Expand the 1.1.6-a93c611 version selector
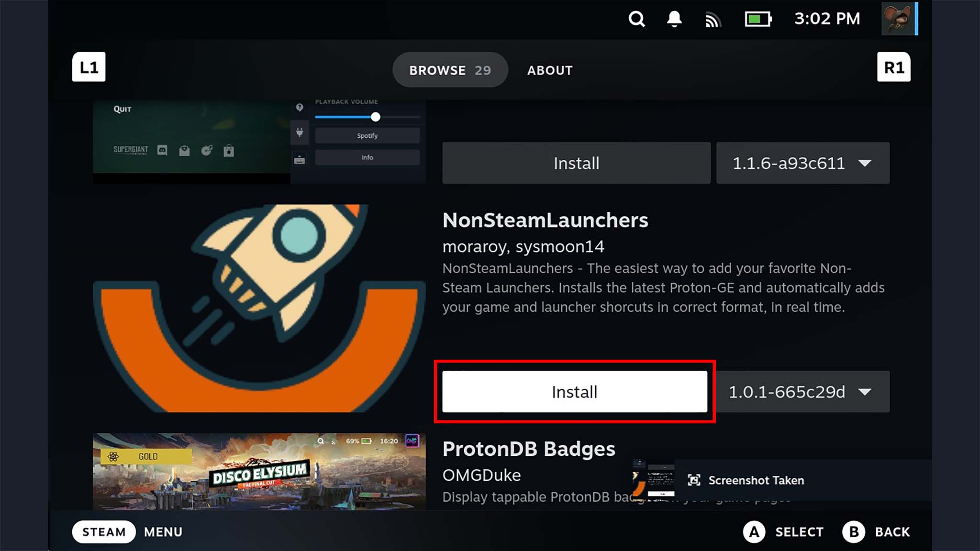 [802, 163]
